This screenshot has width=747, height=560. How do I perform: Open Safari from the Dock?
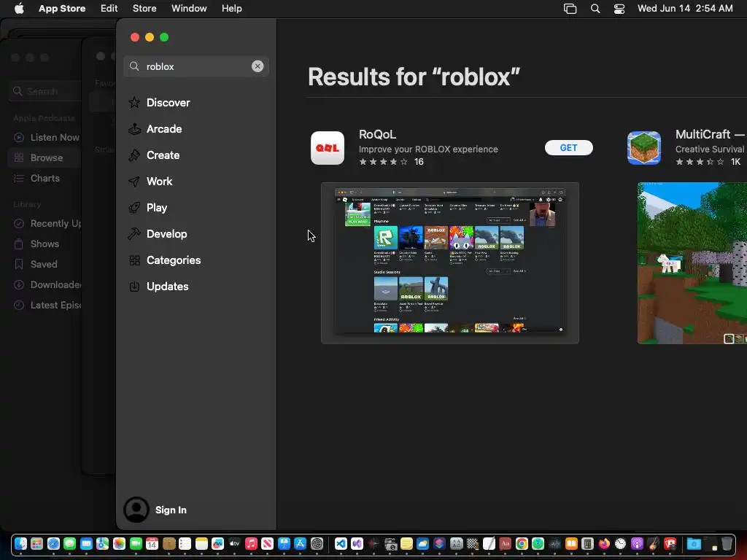(x=53, y=543)
